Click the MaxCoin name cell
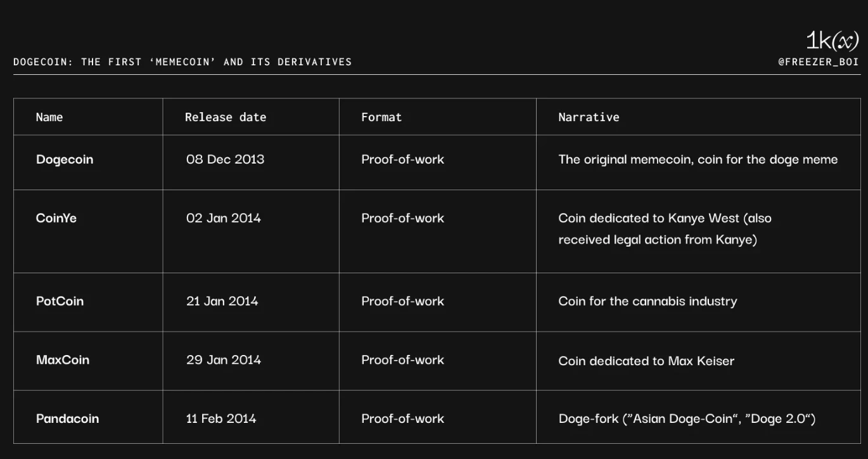This screenshot has width=868, height=459. coord(63,360)
